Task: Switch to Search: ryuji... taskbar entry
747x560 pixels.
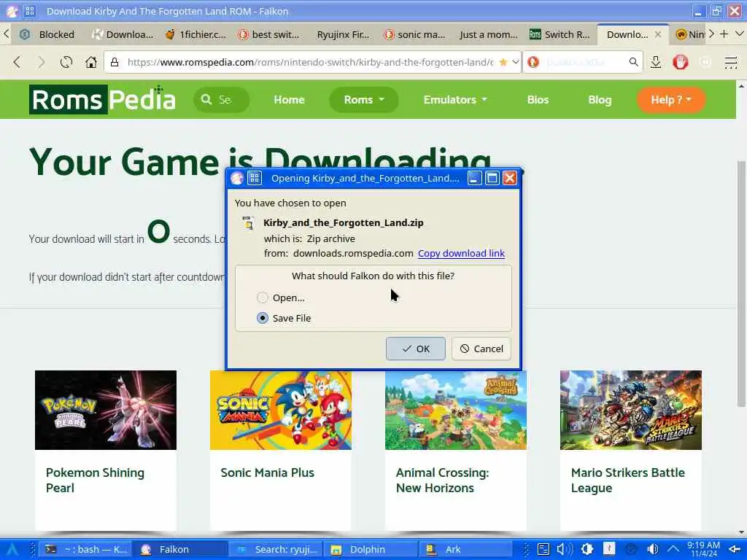Action: (x=276, y=549)
